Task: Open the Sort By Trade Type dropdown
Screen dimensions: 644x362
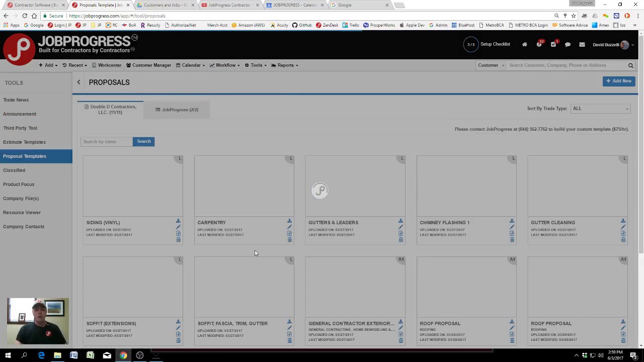Action: coord(600,109)
